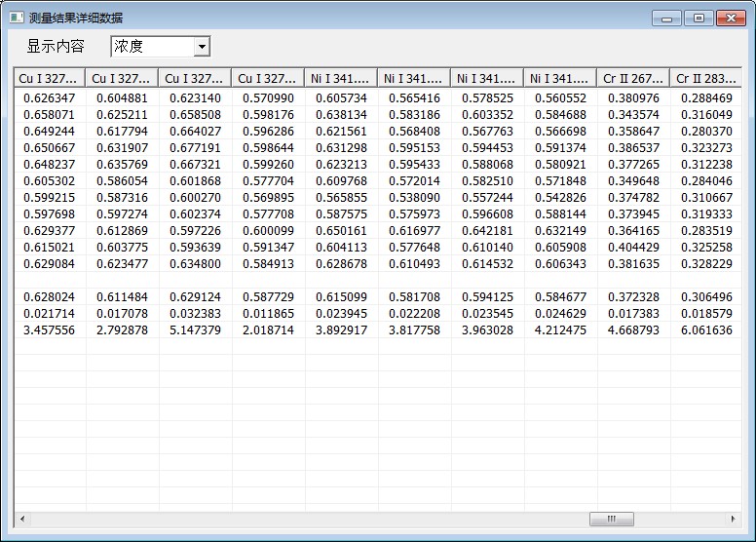Pick the cell reading 0.650667

[x=49, y=148]
